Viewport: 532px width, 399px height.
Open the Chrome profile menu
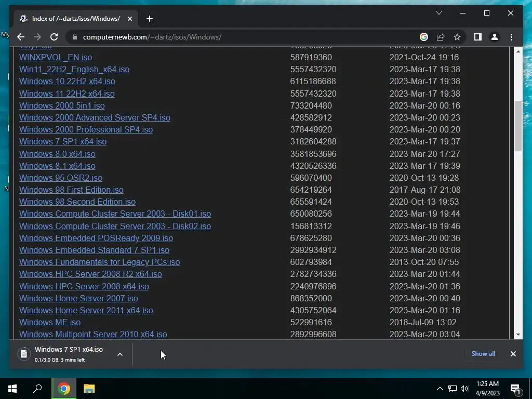(x=495, y=37)
